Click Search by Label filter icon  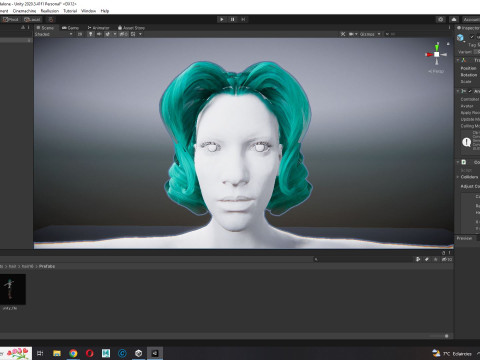click(x=427, y=259)
